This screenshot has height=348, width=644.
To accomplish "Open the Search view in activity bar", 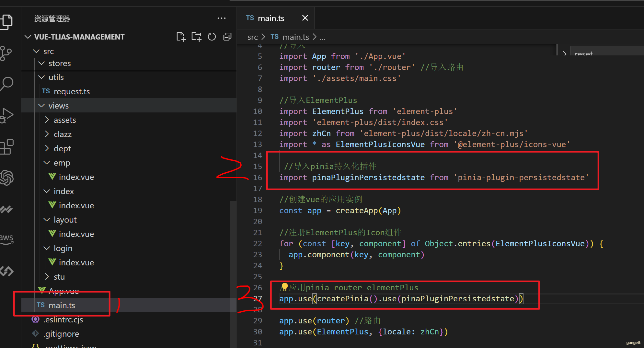I will tap(6, 84).
